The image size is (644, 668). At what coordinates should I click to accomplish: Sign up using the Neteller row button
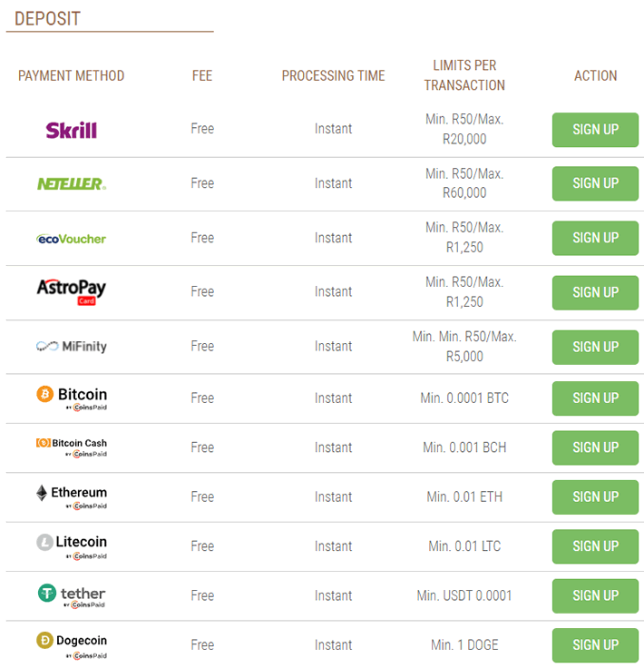595,183
